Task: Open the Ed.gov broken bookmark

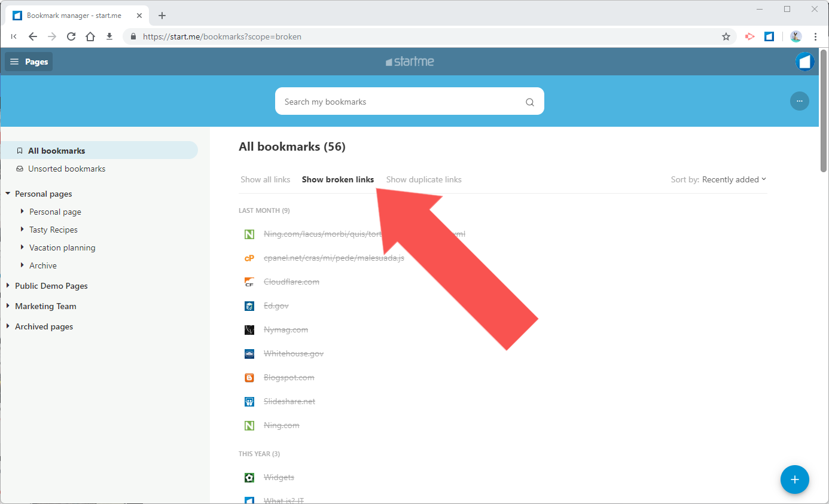Action: (x=276, y=306)
